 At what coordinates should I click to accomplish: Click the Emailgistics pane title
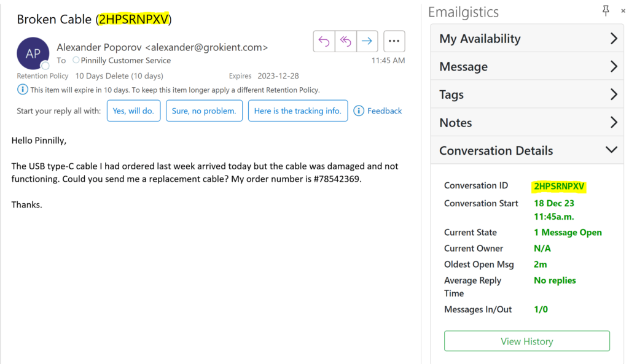pyautogui.click(x=463, y=12)
